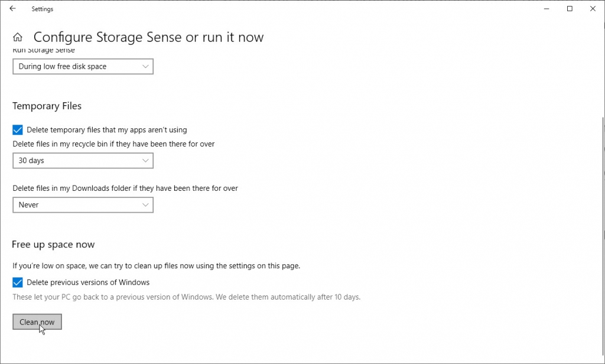Click the 30 days dropdown chevron

point(145,160)
